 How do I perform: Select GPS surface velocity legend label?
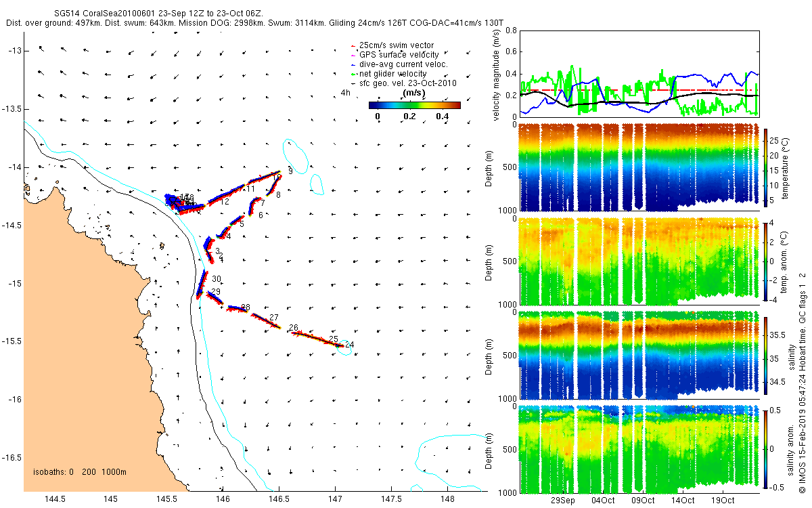pyautogui.click(x=394, y=54)
